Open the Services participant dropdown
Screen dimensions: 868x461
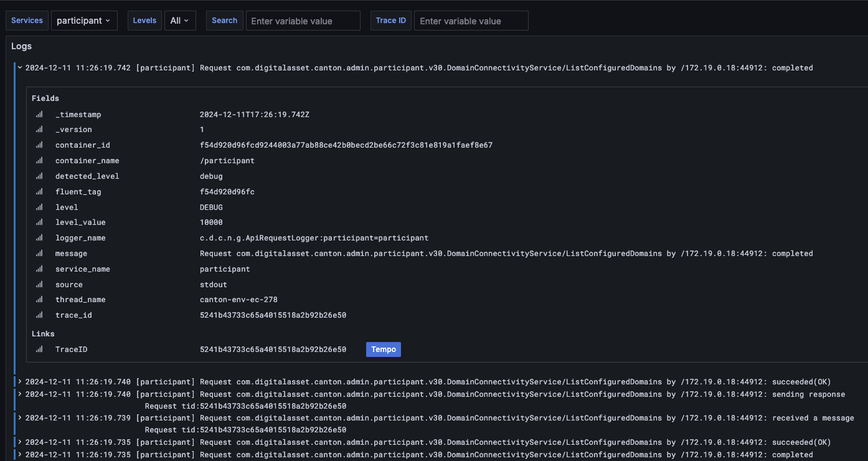pos(83,21)
